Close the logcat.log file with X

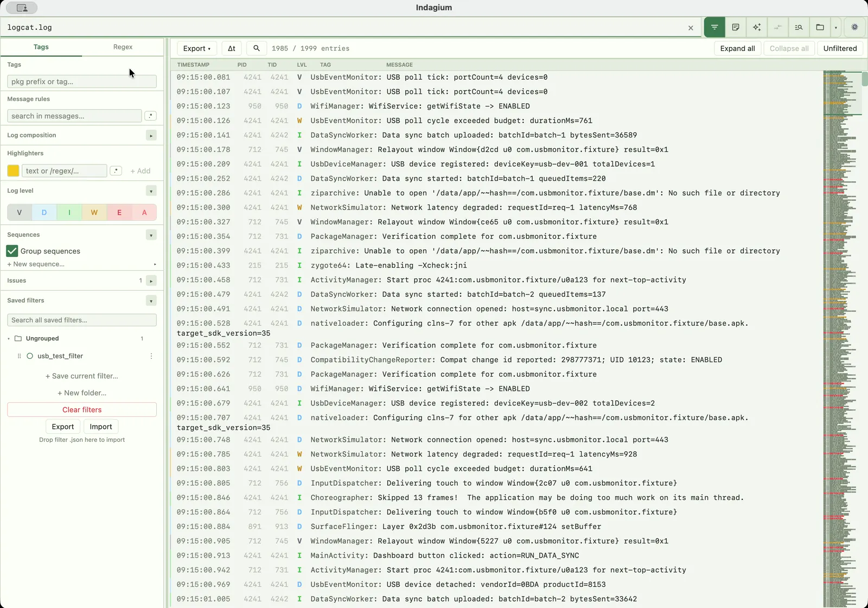[x=691, y=28]
